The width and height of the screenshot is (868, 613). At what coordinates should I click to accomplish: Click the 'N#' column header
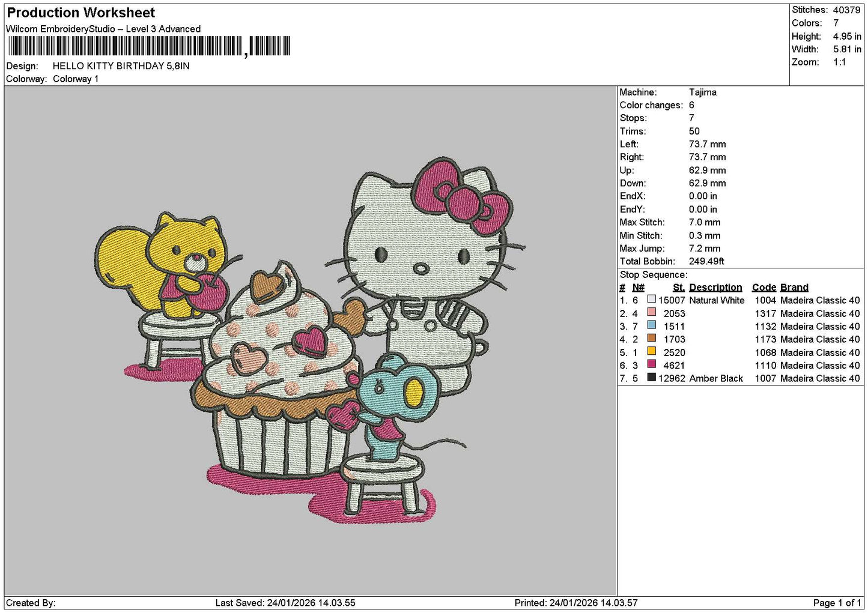point(638,288)
